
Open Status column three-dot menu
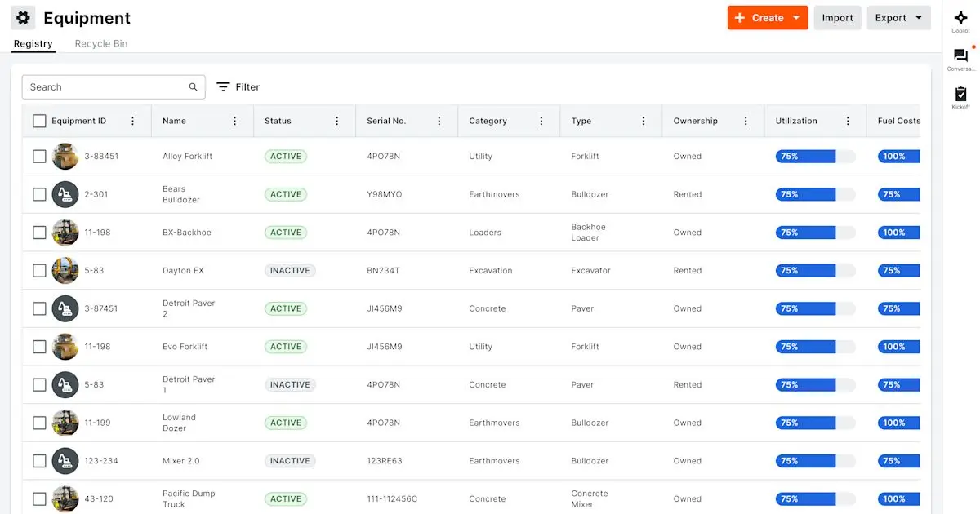[337, 121]
